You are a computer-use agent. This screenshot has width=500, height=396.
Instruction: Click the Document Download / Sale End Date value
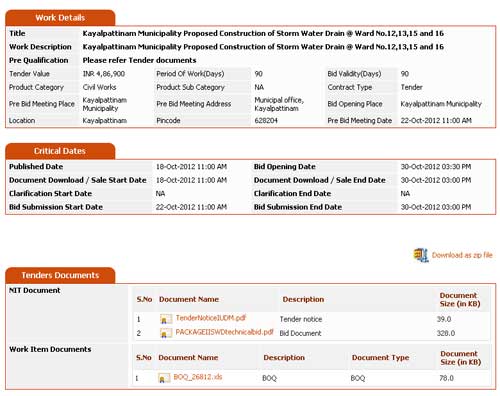coord(436,180)
